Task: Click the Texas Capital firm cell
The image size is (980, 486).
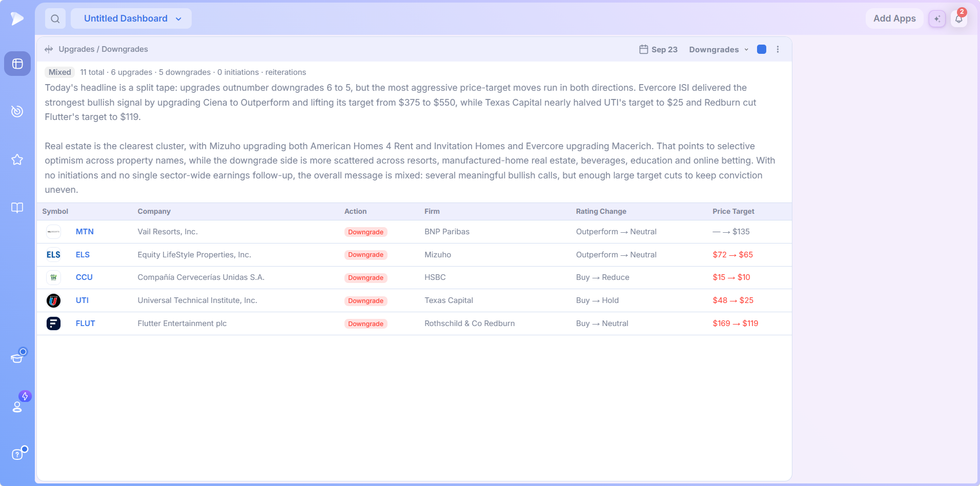Action: pyautogui.click(x=448, y=300)
